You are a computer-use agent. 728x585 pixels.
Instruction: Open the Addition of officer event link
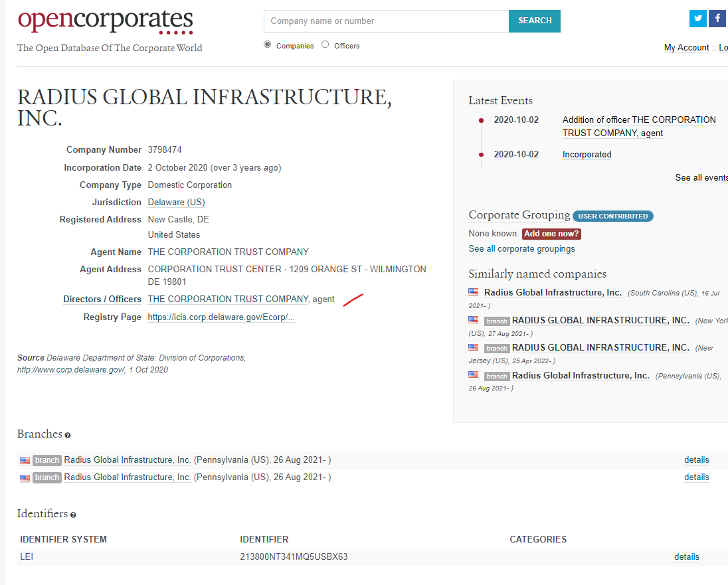click(639, 126)
